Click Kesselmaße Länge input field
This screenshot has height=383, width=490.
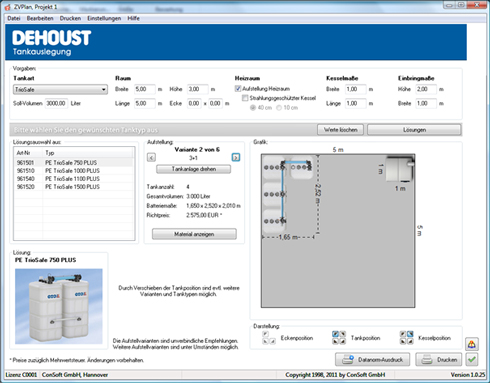point(356,103)
